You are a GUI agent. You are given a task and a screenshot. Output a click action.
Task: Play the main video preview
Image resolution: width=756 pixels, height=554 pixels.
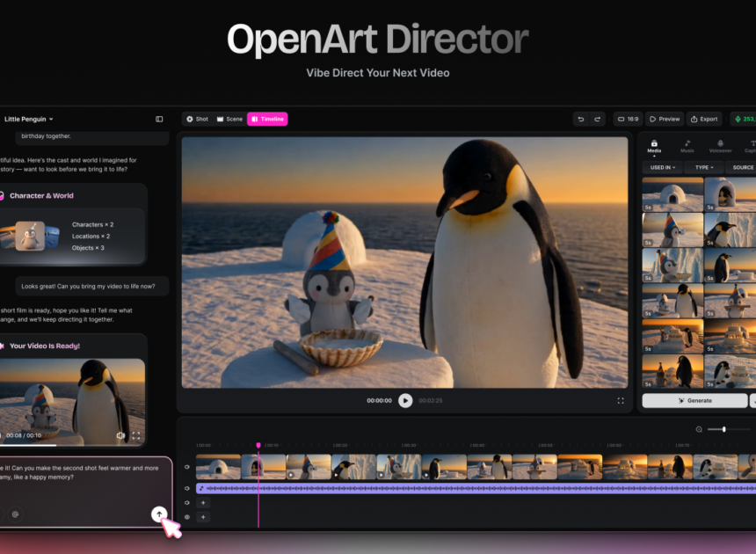point(405,401)
